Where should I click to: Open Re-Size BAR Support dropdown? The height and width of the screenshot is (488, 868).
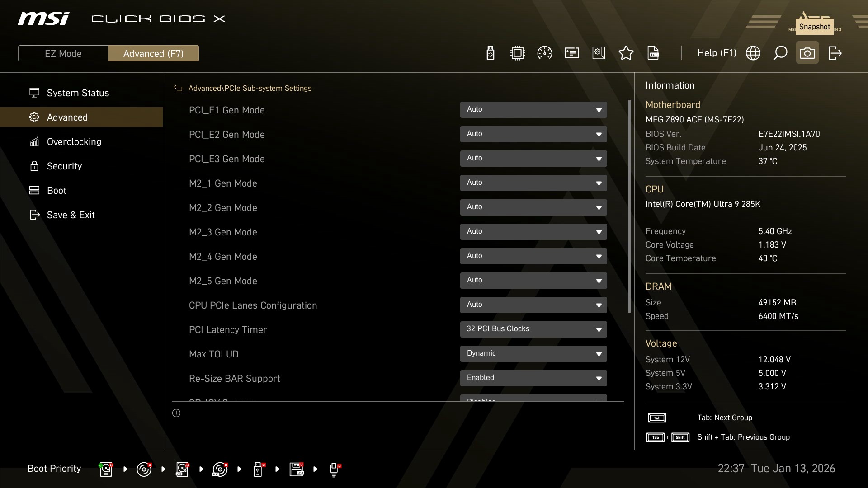click(533, 378)
